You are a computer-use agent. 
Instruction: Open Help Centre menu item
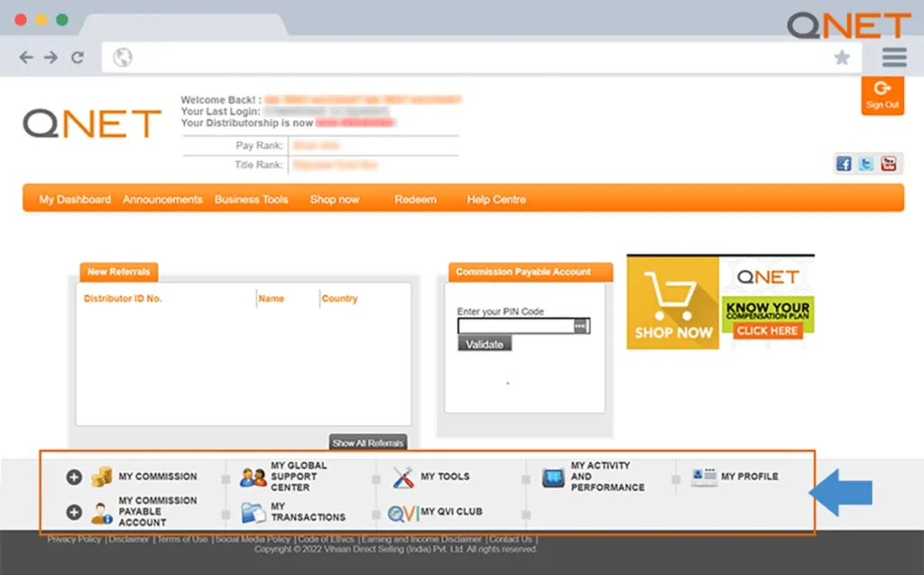[496, 199]
